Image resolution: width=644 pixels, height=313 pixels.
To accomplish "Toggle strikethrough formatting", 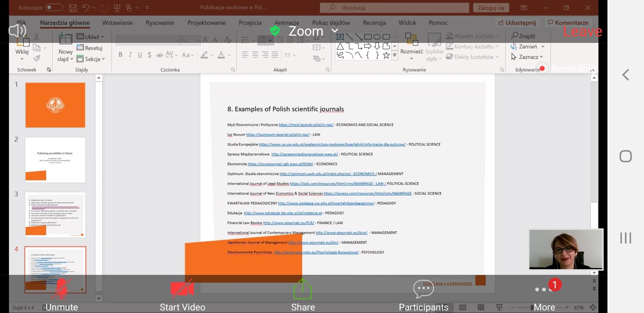I will click(159, 55).
